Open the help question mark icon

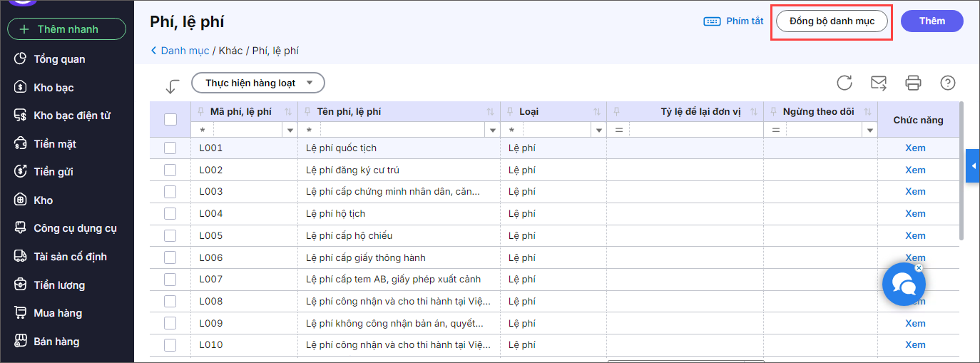(x=947, y=83)
